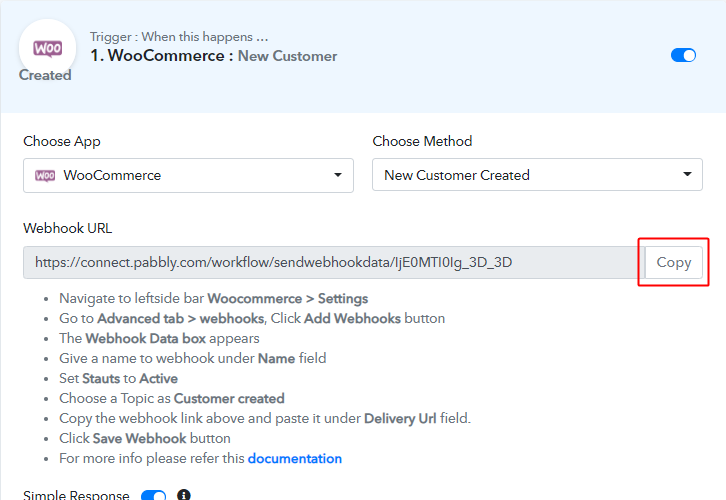Click 'Choose a Topic as Customer created' instruction
This screenshot has width=726, height=500.
[x=172, y=399]
